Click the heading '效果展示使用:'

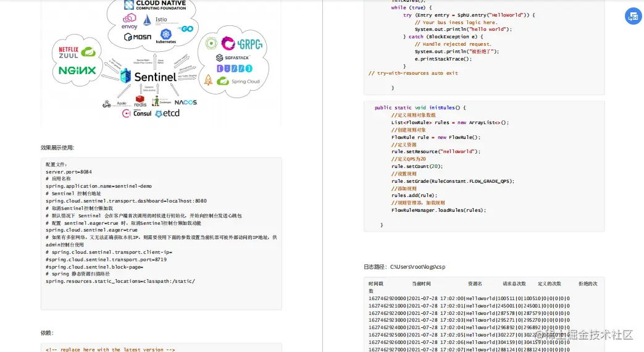click(x=57, y=148)
